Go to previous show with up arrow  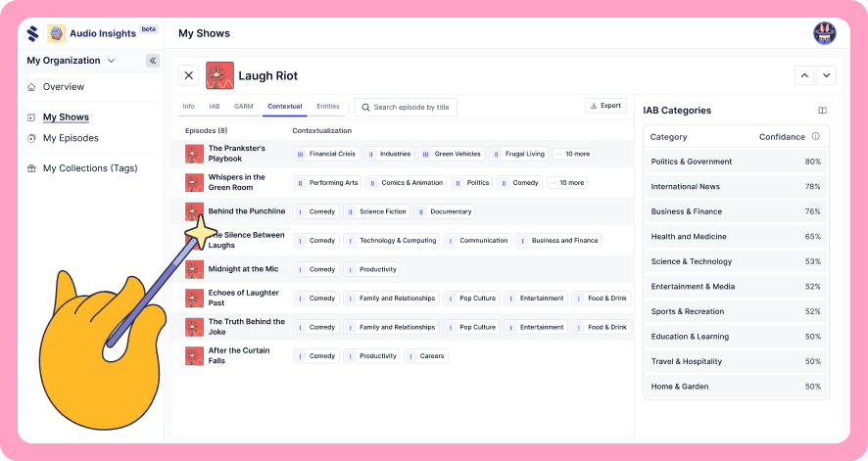coord(804,75)
